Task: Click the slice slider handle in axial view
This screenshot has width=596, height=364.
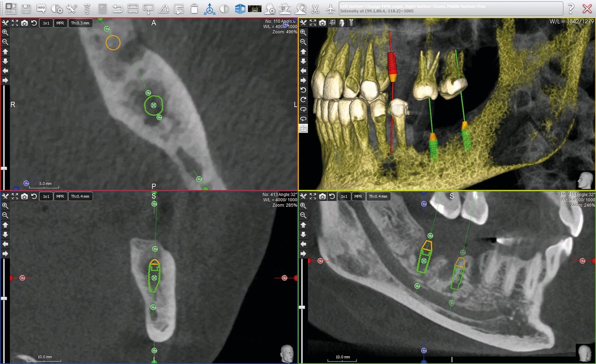Action: tap(4, 168)
